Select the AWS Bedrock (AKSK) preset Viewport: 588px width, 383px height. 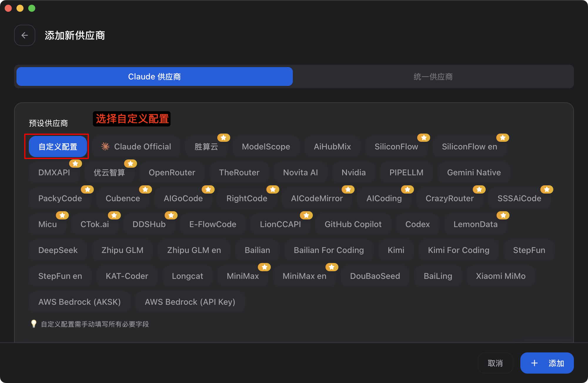[x=80, y=302]
